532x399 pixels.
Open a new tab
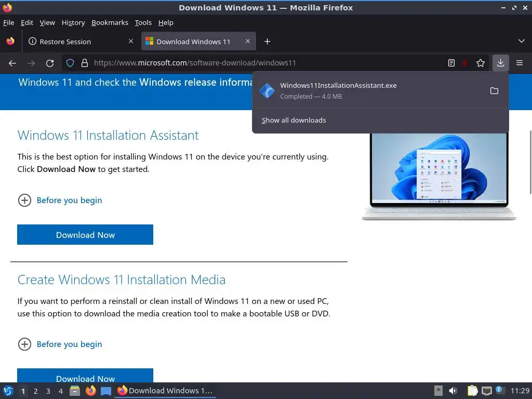click(x=268, y=42)
